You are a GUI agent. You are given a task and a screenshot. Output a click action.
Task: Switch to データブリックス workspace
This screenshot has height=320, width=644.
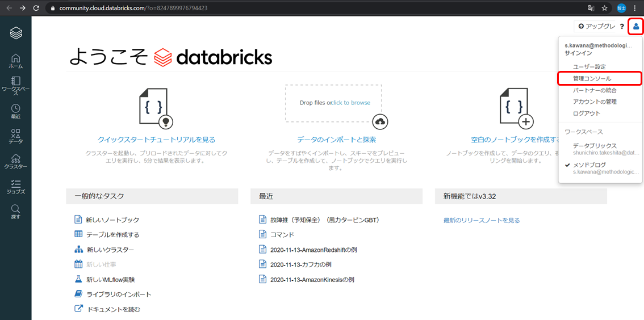[x=606, y=149]
